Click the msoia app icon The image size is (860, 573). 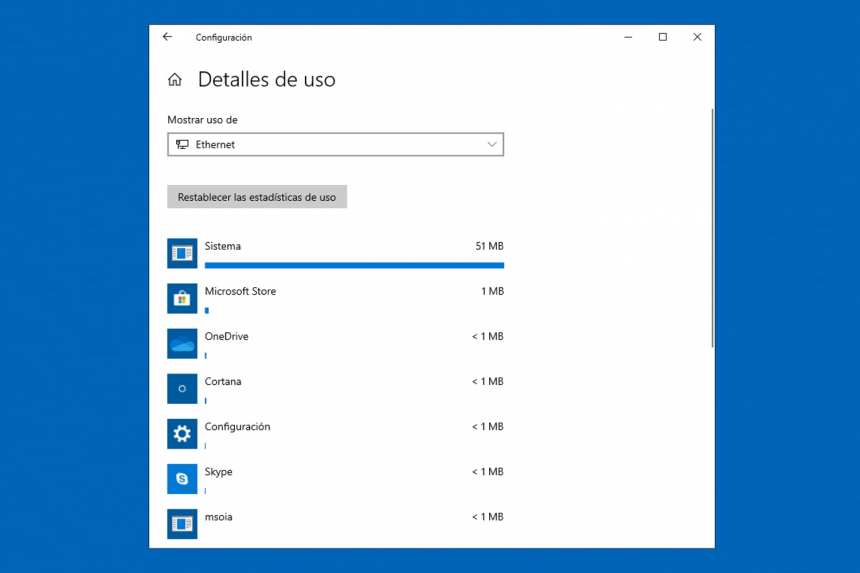tap(182, 523)
